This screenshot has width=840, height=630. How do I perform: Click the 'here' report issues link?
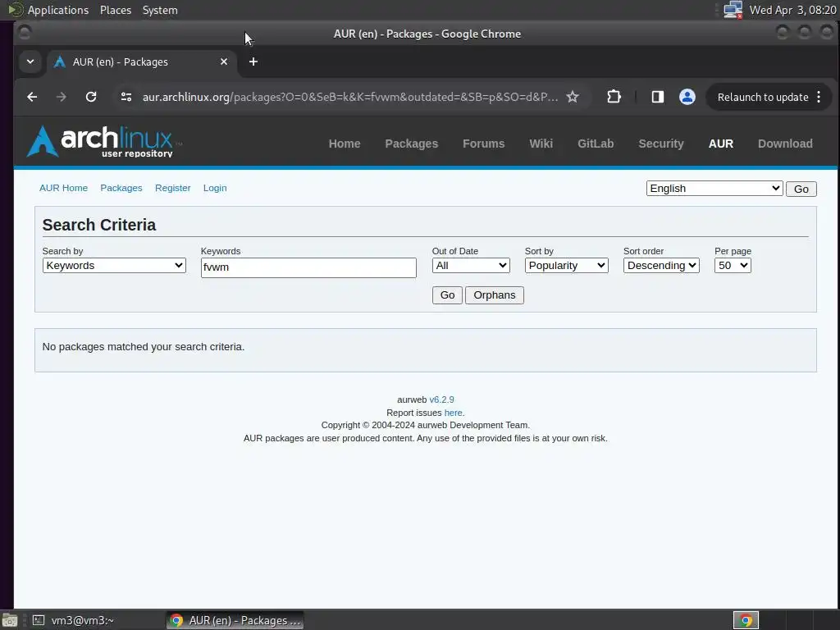(453, 413)
